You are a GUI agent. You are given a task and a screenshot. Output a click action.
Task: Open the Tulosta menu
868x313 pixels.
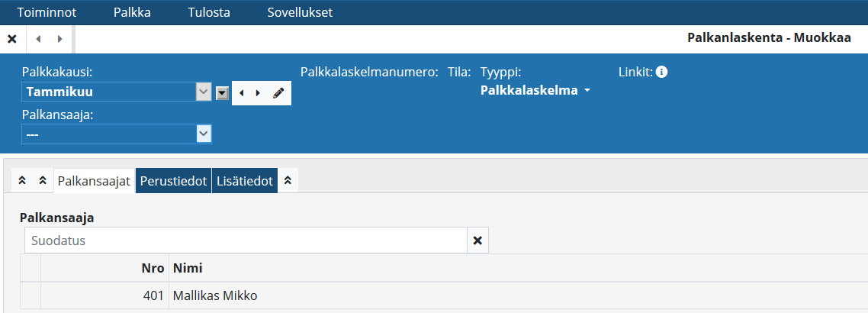tap(209, 13)
